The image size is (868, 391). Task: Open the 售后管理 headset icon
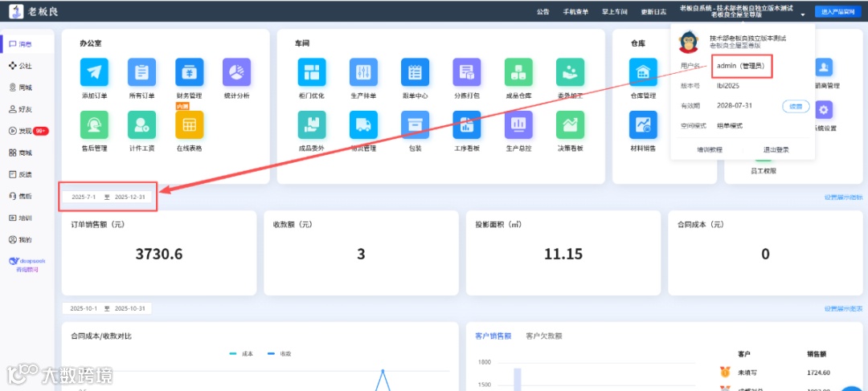(94, 124)
